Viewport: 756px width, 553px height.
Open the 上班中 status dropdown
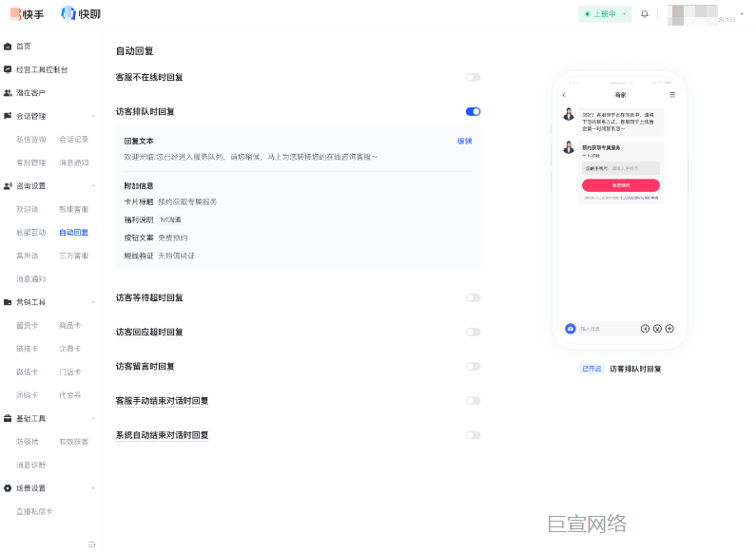[x=605, y=14]
